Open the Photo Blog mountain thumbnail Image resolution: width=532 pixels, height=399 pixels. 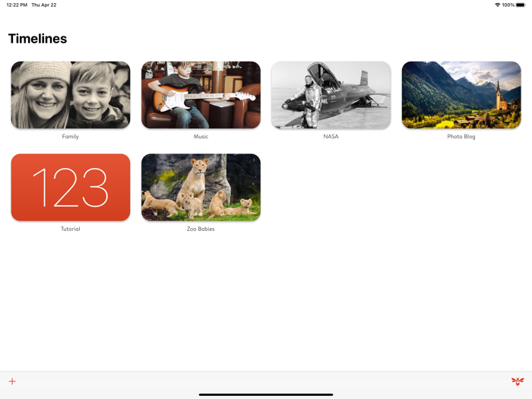click(461, 95)
